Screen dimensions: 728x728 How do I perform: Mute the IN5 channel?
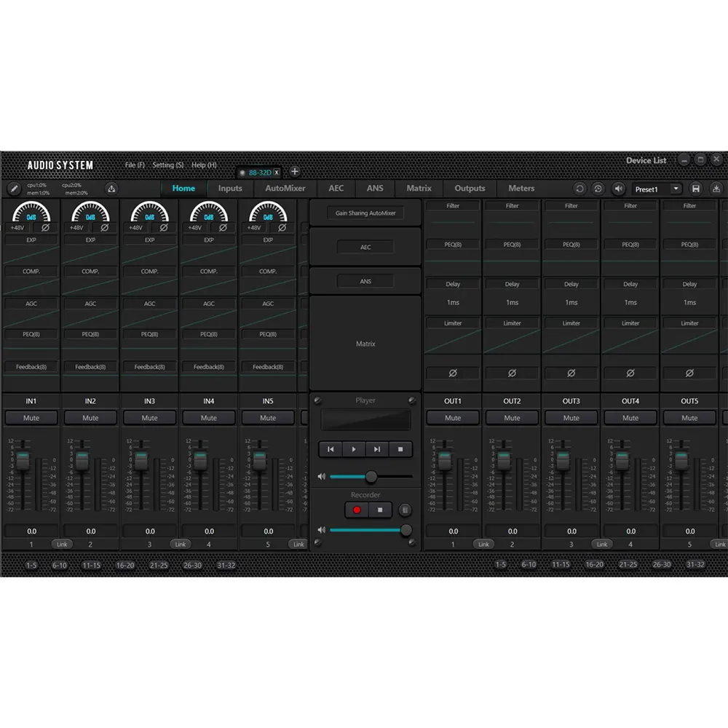(x=268, y=418)
